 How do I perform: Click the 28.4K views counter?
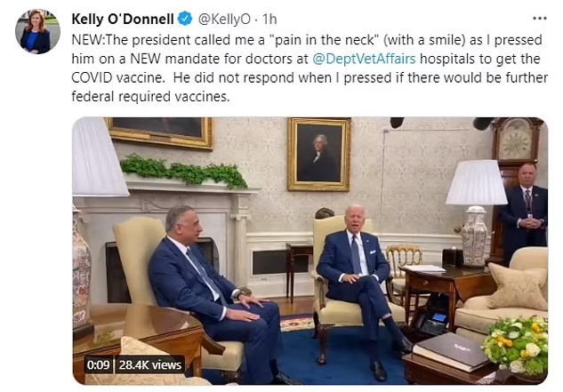(150, 365)
